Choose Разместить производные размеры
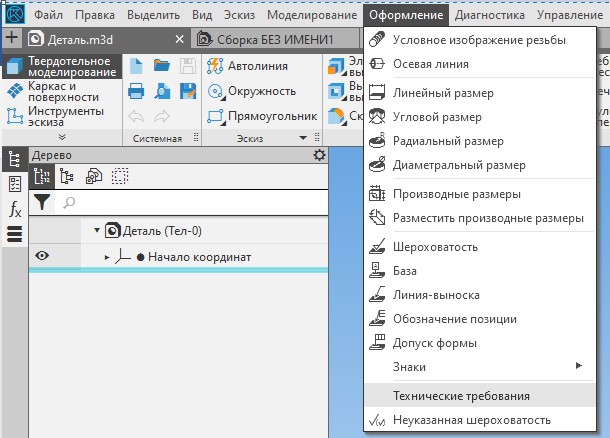Viewport: 610px width, 438px height. click(479, 218)
